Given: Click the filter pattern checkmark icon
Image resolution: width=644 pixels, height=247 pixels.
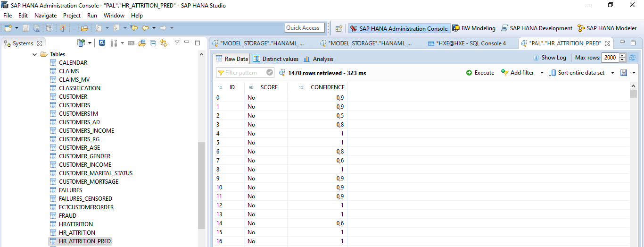Looking at the screenshot, I should pos(270,73).
